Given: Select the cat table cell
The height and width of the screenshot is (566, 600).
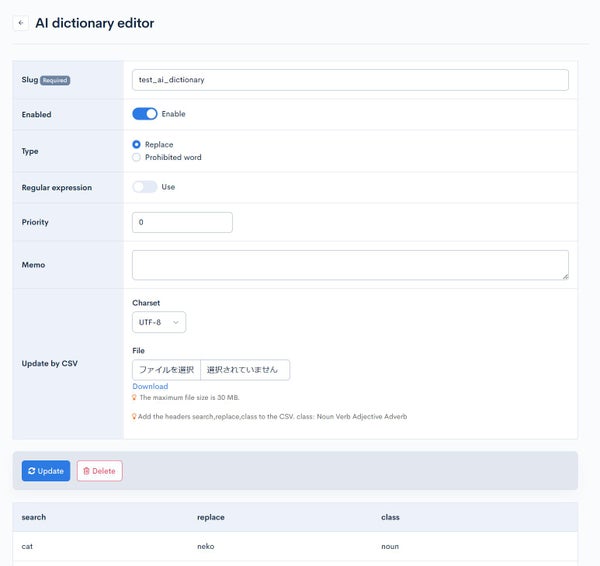Looking at the screenshot, I should (27, 546).
